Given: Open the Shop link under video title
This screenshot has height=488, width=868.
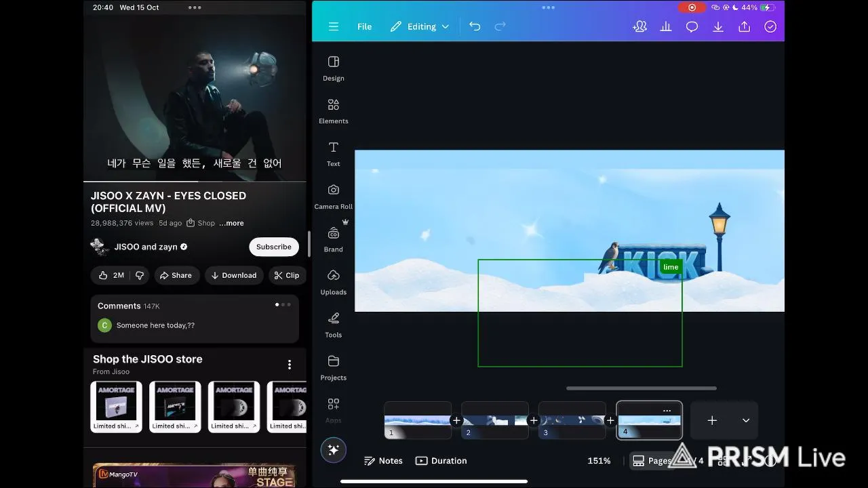Looking at the screenshot, I should click(201, 223).
